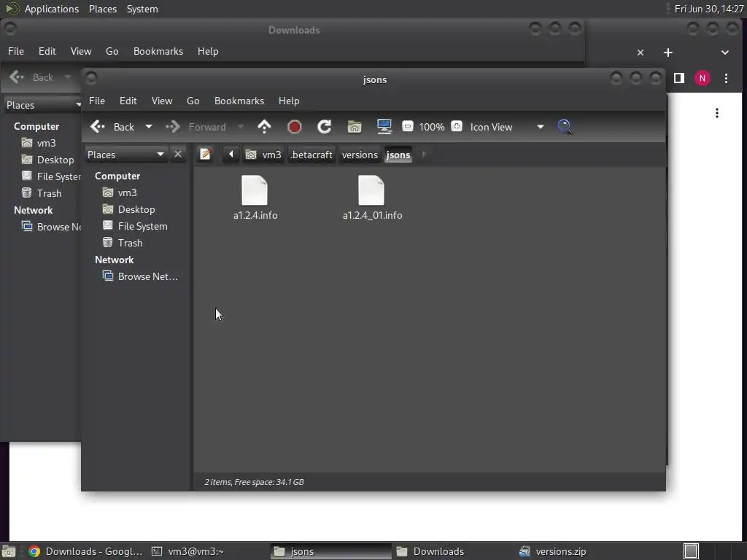Open the Icon View mode dropdown
The image size is (747, 560).
(x=507, y=127)
